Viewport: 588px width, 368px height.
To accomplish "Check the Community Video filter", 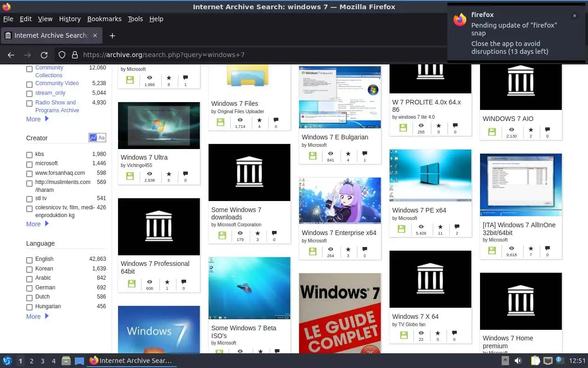I will tap(29, 85).
